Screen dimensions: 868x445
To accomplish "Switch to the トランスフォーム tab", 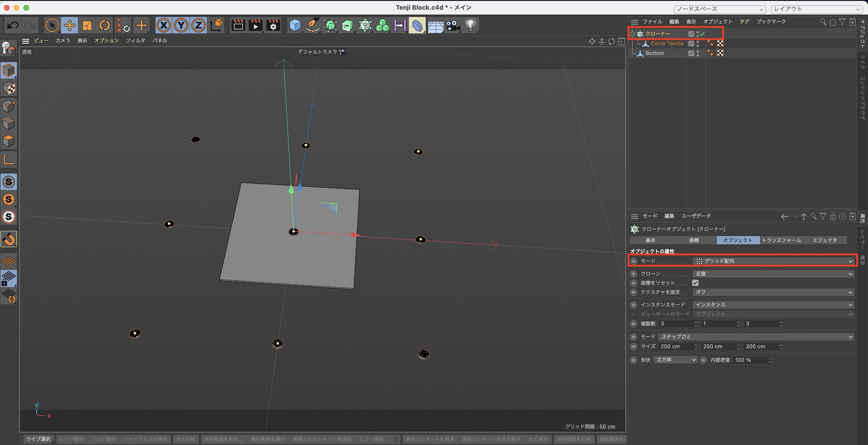I will coord(781,240).
